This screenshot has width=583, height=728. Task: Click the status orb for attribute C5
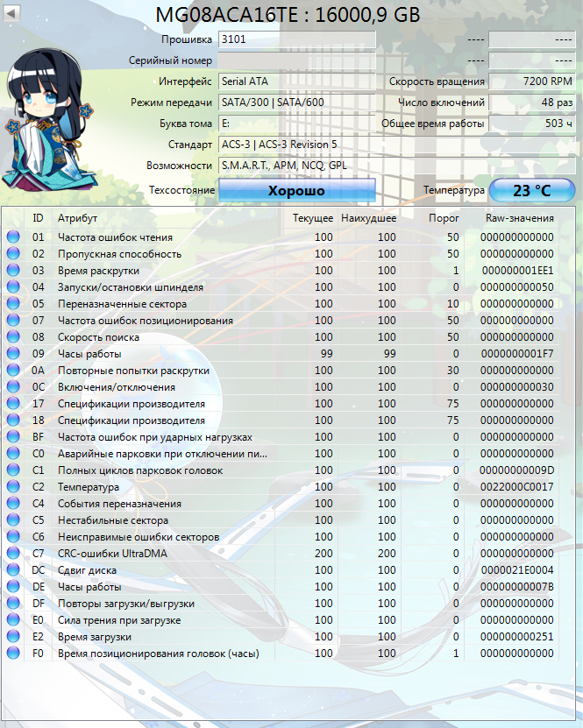(x=13, y=520)
